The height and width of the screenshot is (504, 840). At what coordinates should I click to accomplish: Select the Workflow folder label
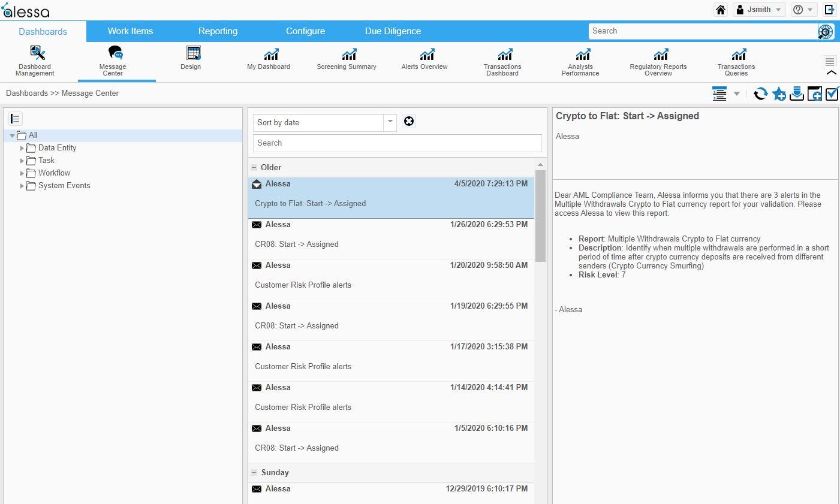[54, 173]
